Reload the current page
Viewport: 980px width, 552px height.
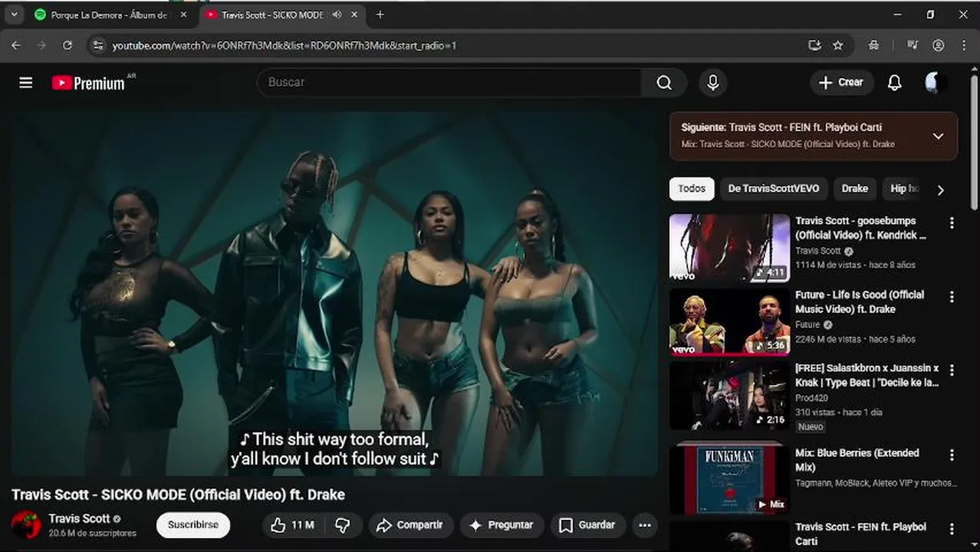click(67, 45)
